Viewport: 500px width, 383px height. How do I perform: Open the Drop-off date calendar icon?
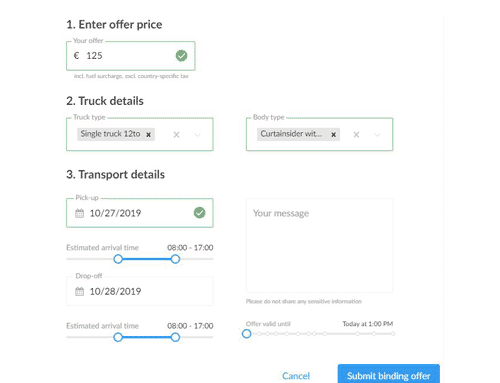(x=79, y=291)
